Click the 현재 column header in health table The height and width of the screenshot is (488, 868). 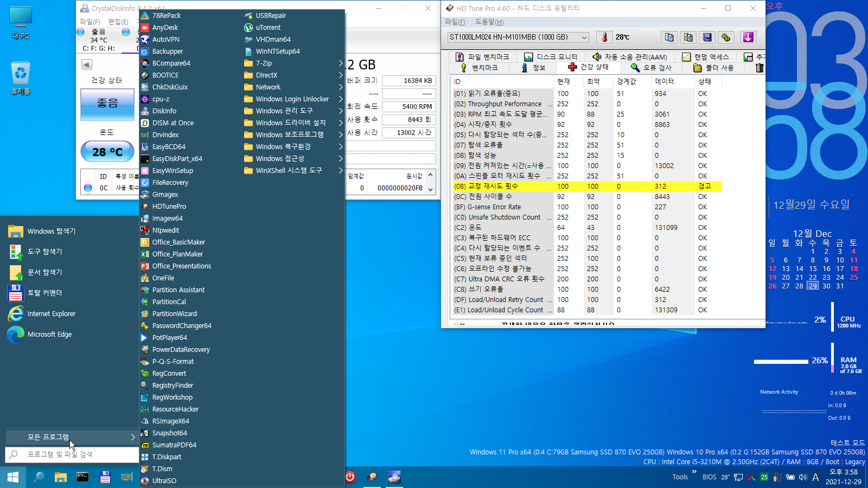[569, 81]
